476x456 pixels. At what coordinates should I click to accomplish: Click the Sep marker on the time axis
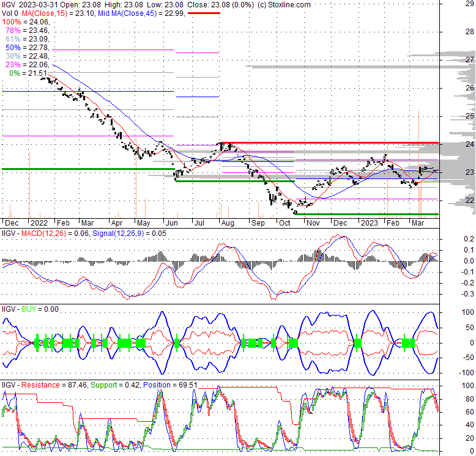pyautogui.click(x=258, y=223)
